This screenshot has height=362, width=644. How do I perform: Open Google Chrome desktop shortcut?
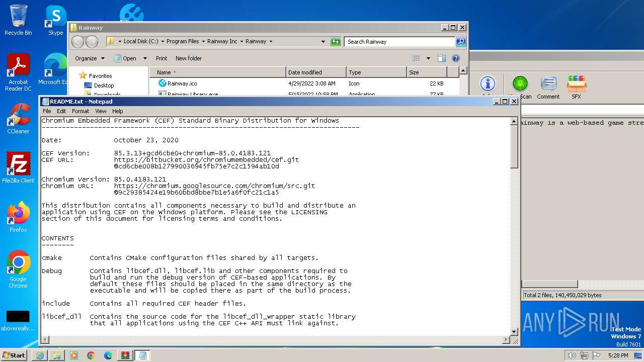[x=18, y=269]
